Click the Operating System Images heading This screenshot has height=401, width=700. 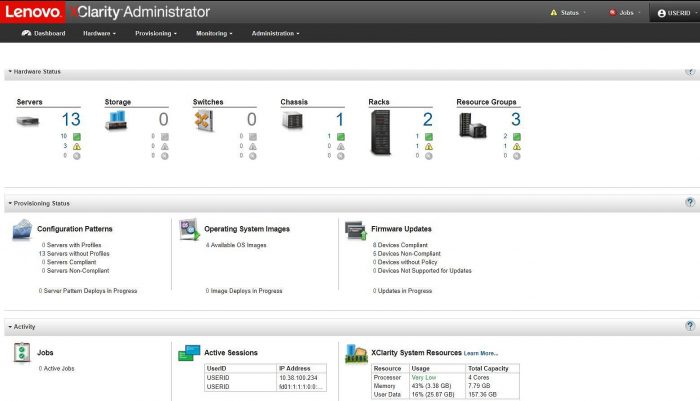[x=247, y=229]
